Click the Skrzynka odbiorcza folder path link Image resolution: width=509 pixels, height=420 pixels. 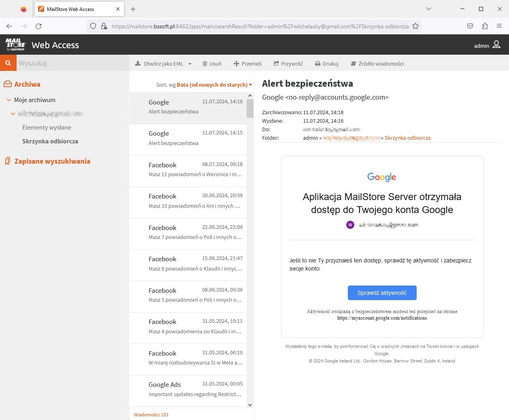[407, 138]
